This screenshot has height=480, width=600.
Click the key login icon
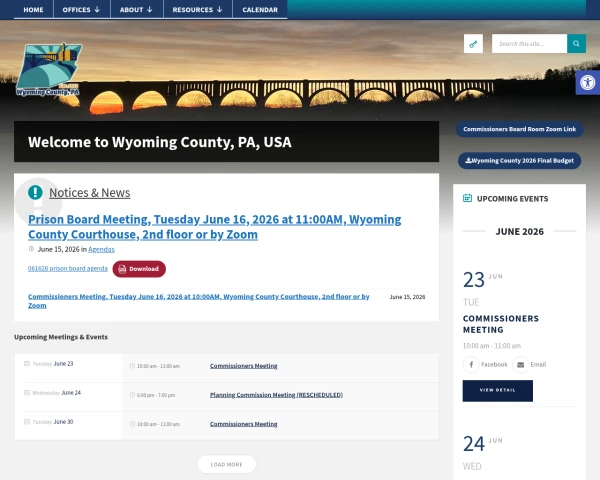pyautogui.click(x=473, y=44)
